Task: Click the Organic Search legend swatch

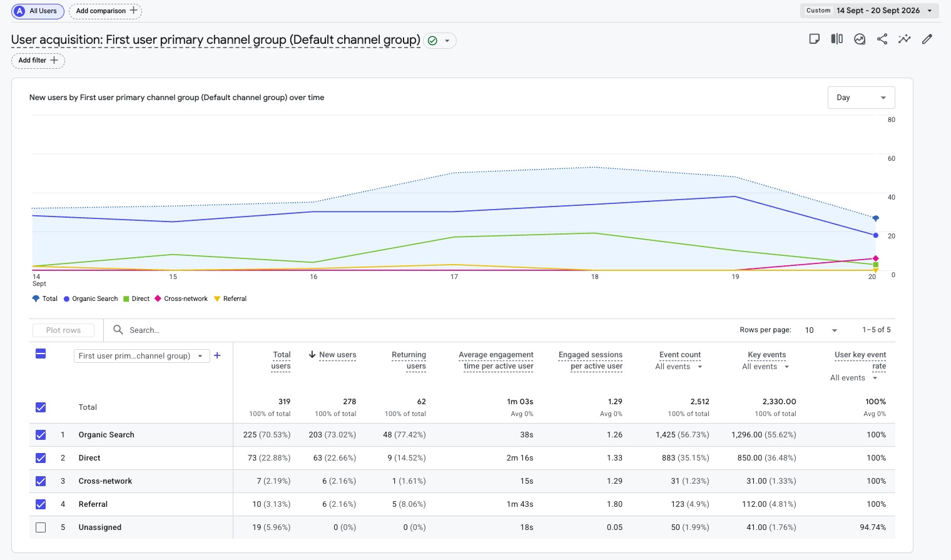Action: click(66, 299)
